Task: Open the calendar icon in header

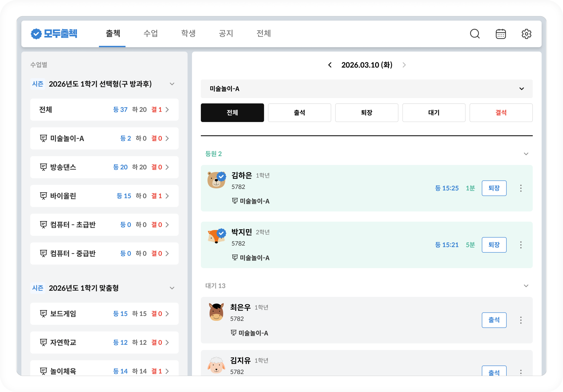Action: pos(500,34)
